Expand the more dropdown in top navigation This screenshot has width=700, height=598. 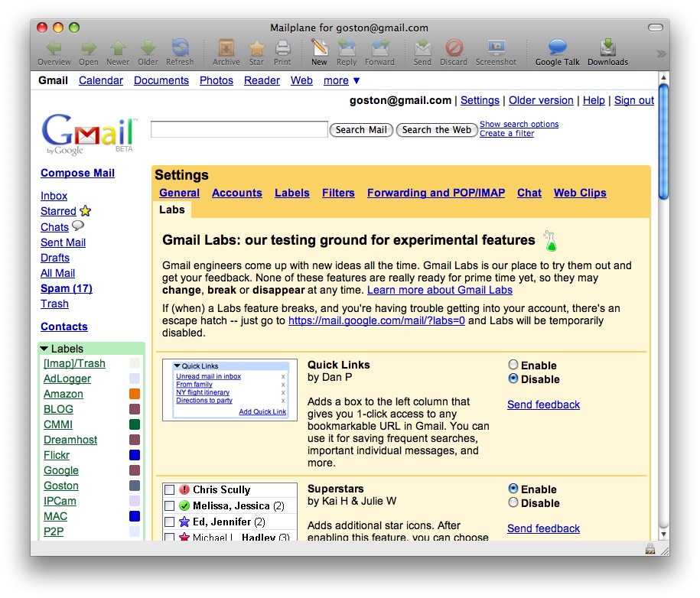341,81
